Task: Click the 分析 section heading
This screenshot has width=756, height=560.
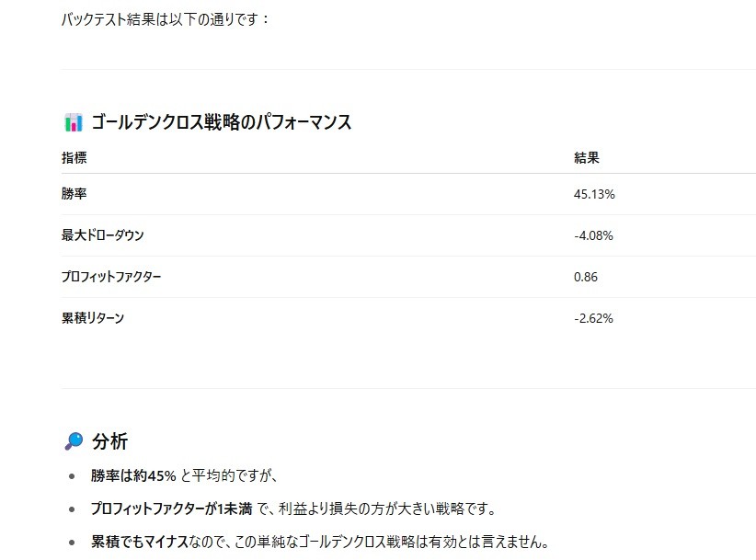Action: (x=110, y=441)
